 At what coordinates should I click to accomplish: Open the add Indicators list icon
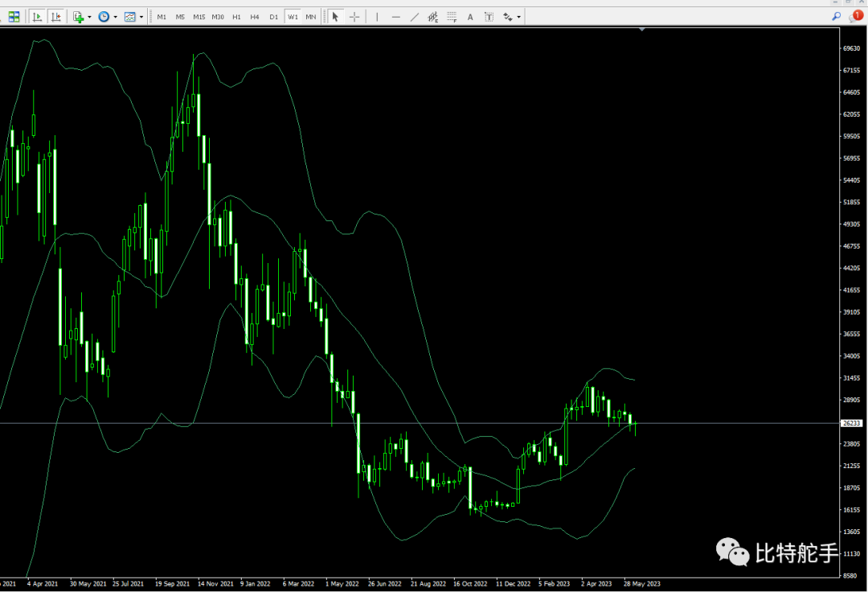pos(78,17)
